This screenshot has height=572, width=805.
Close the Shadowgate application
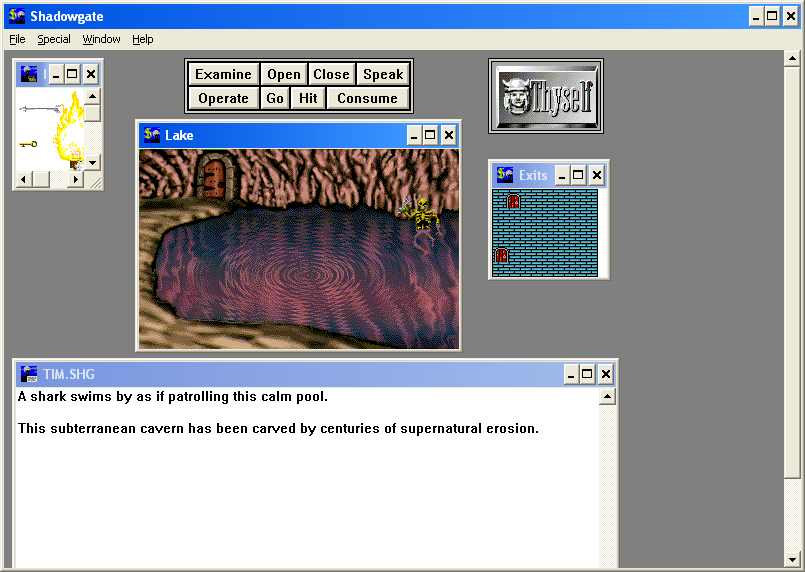click(x=791, y=16)
